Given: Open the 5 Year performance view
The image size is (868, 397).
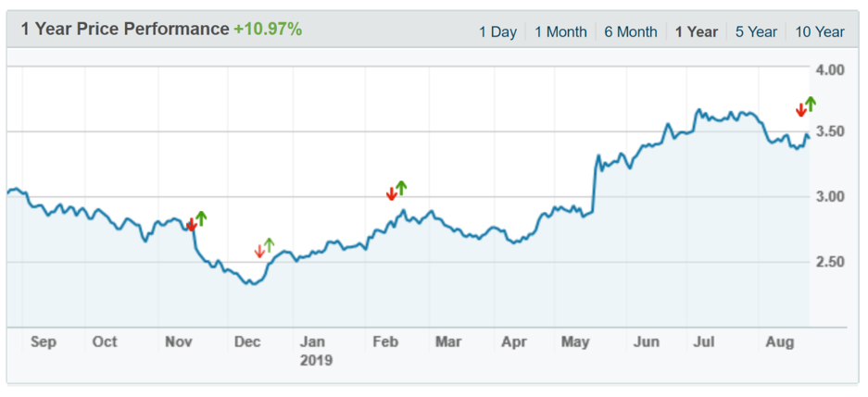Looking at the screenshot, I should (756, 31).
